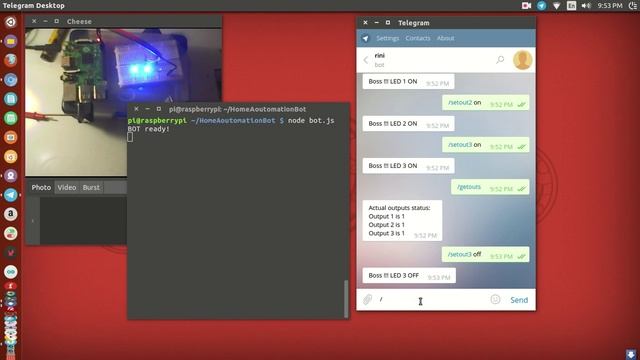Click the /getouts command link
Viewport: 640px width, 360px height.
[469, 187]
